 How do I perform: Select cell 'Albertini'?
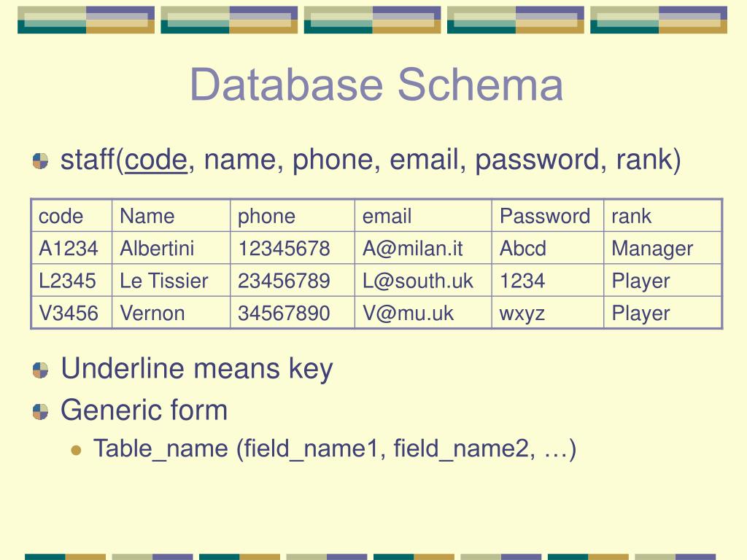coord(171,248)
